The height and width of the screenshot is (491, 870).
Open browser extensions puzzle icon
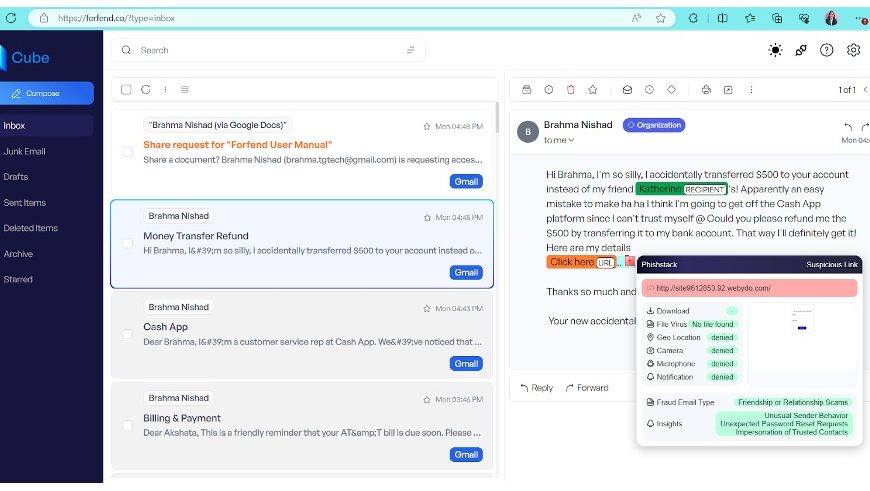[693, 18]
